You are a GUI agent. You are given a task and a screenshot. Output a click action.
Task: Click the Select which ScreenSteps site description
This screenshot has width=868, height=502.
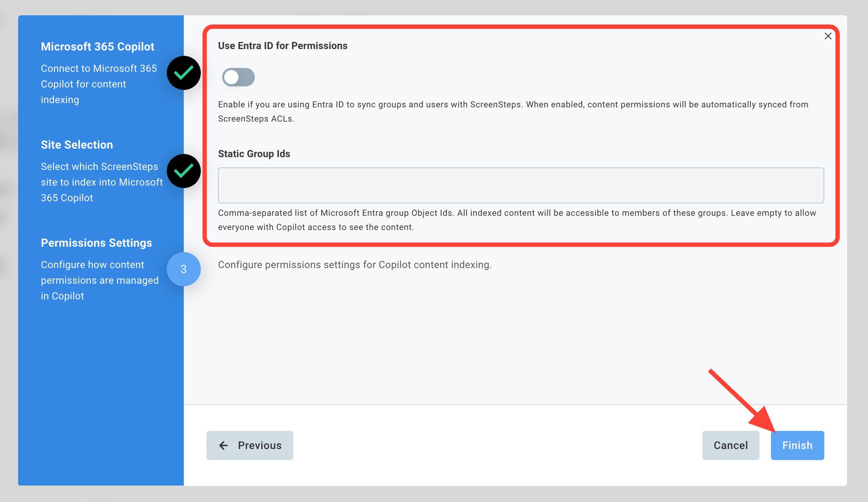[101, 182]
